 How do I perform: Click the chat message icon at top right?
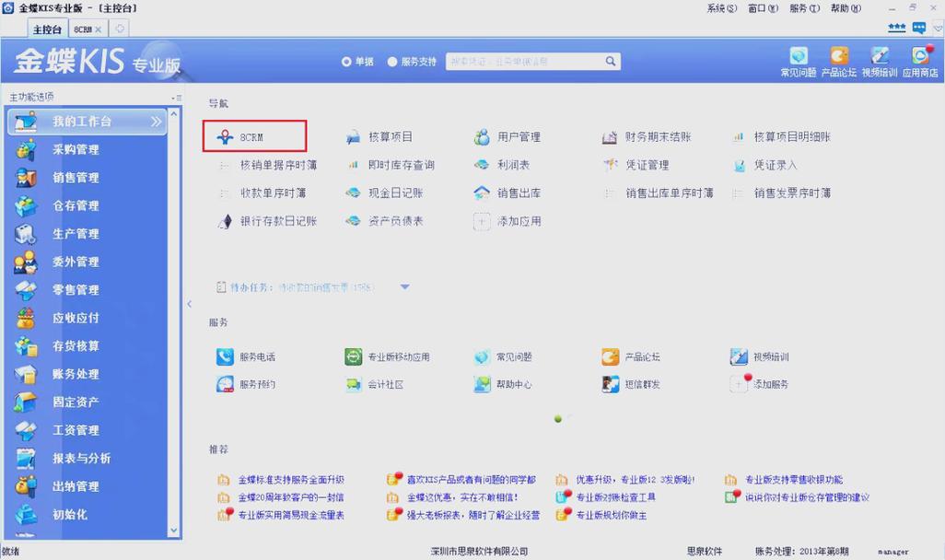pyautogui.click(x=919, y=28)
